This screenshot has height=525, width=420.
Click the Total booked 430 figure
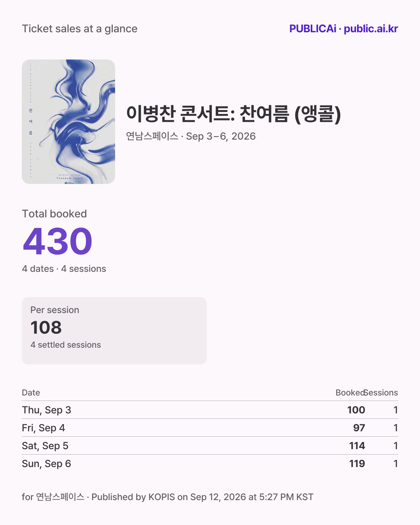[58, 241]
